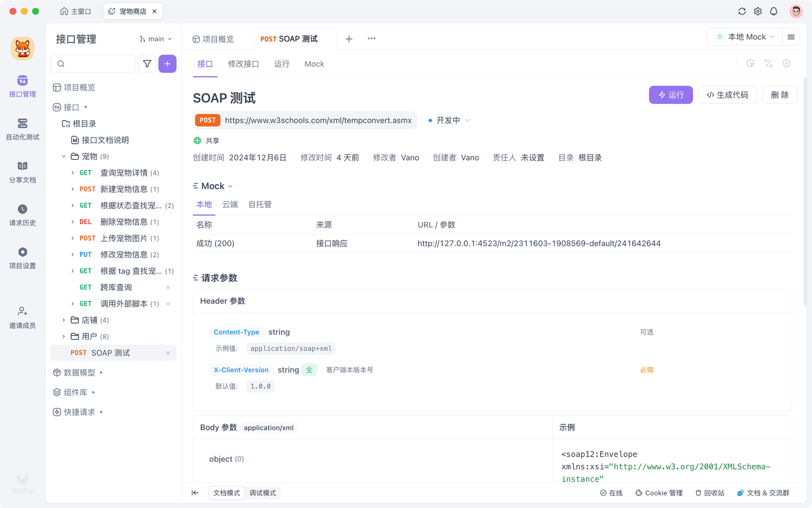The image size is (812, 508).
Task: Open 接口管理 in the left sidebar
Action: point(22,86)
